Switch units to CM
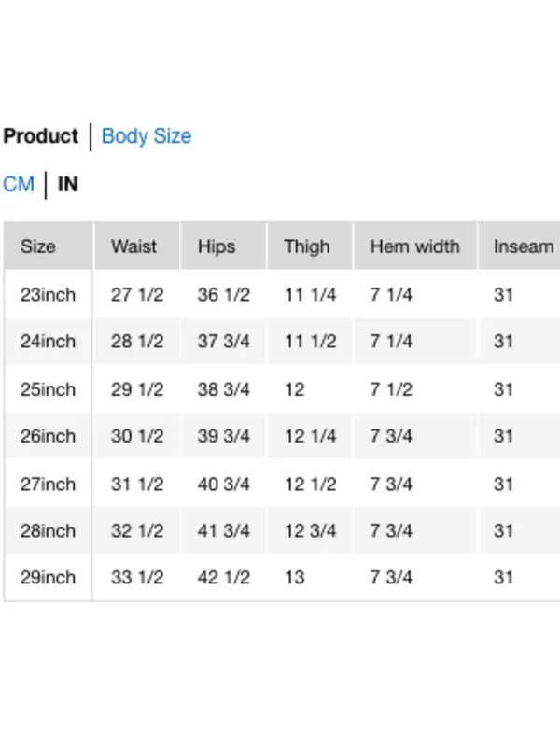This screenshot has width=560, height=745. (19, 184)
